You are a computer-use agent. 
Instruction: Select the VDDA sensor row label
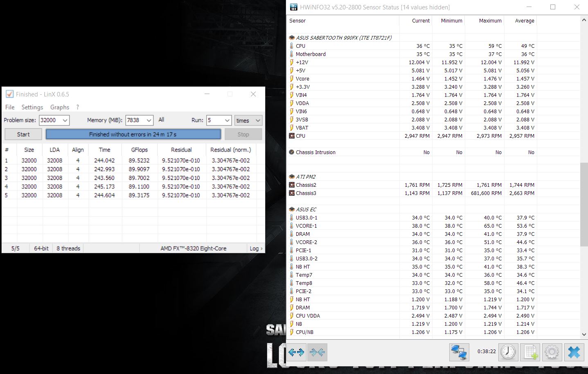pos(302,103)
